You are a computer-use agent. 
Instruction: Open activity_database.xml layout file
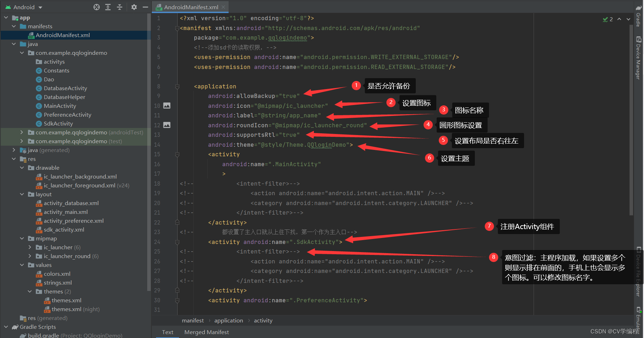click(x=71, y=203)
